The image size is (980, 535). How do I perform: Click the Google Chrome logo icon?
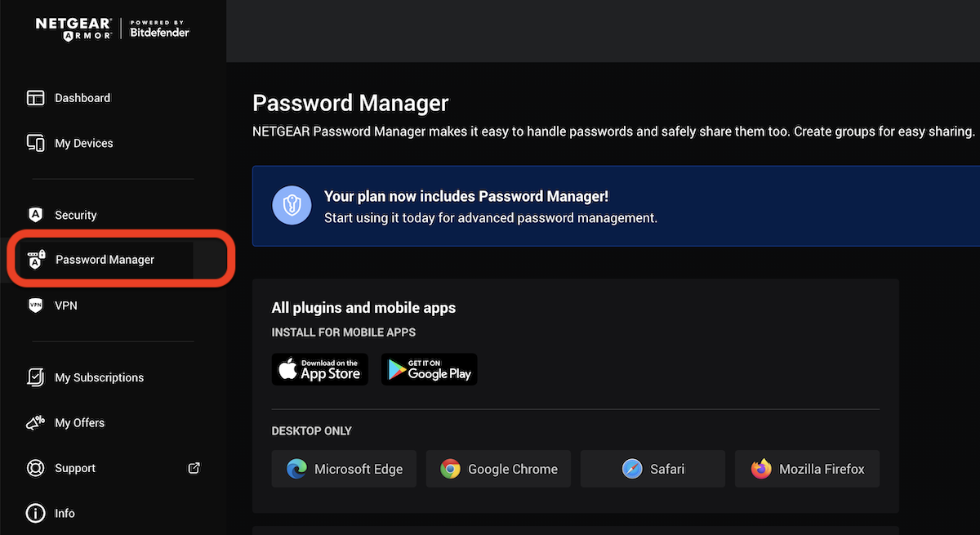(x=450, y=469)
